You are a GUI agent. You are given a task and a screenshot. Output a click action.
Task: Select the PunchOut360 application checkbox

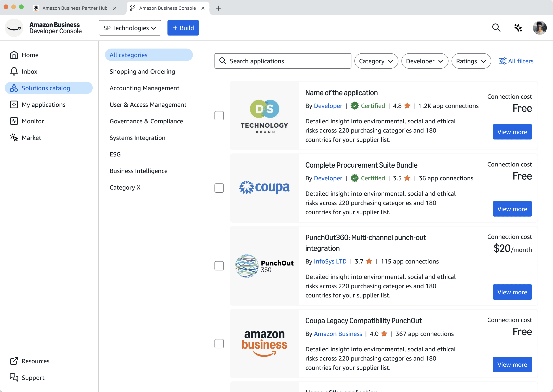pos(219,266)
